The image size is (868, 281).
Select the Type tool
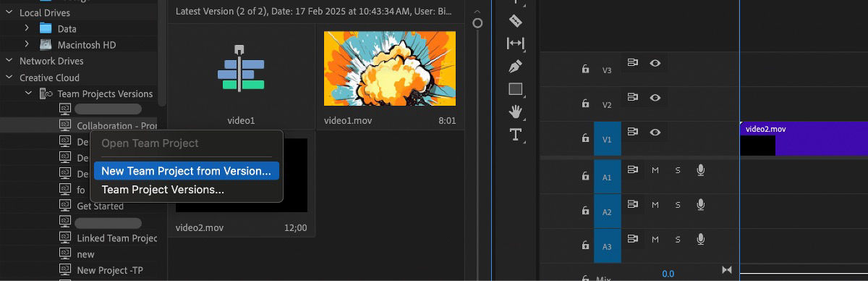[515, 134]
